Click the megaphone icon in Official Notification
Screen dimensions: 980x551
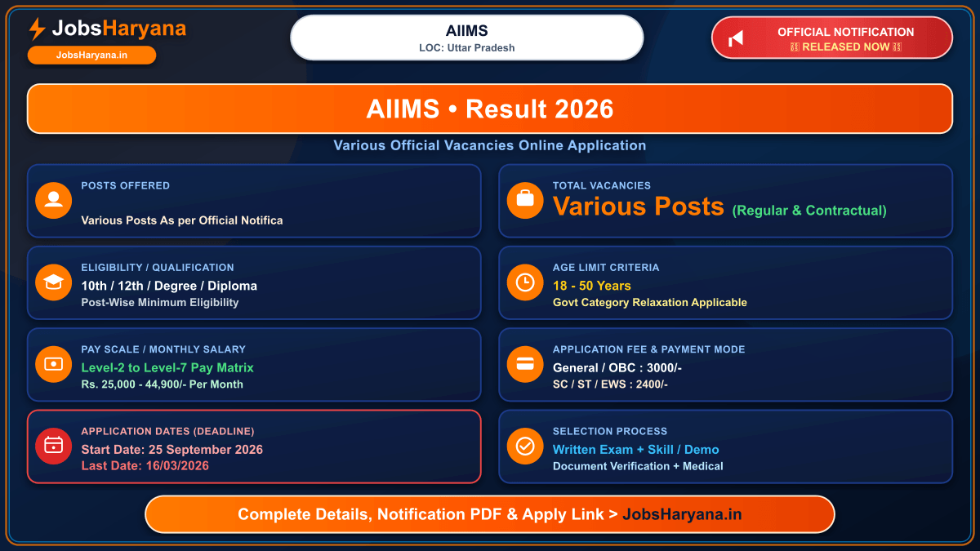pyautogui.click(x=736, y=38)
